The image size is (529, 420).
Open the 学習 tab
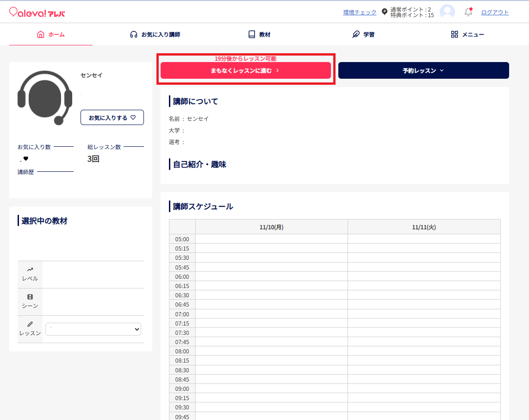tap(363, 34)
